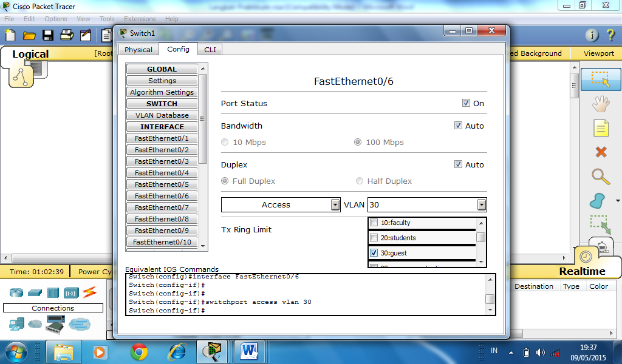Activate the red X Delete tool

point(601,152)
